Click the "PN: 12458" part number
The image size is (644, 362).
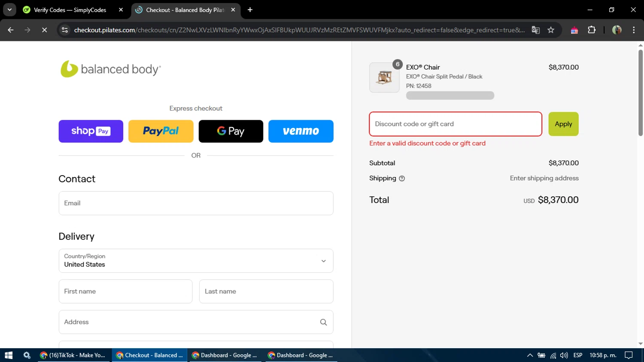point(419,86)
